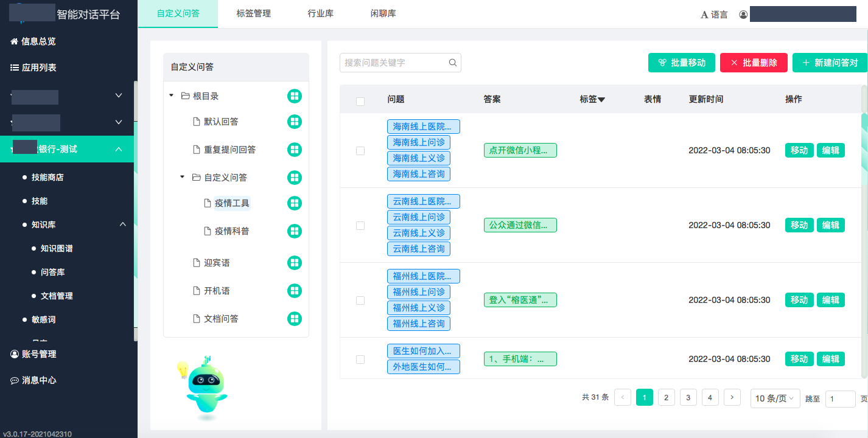Toggle the select-all checkbox in table header
The width and height of the screenshot is (868, 438).
360,101
